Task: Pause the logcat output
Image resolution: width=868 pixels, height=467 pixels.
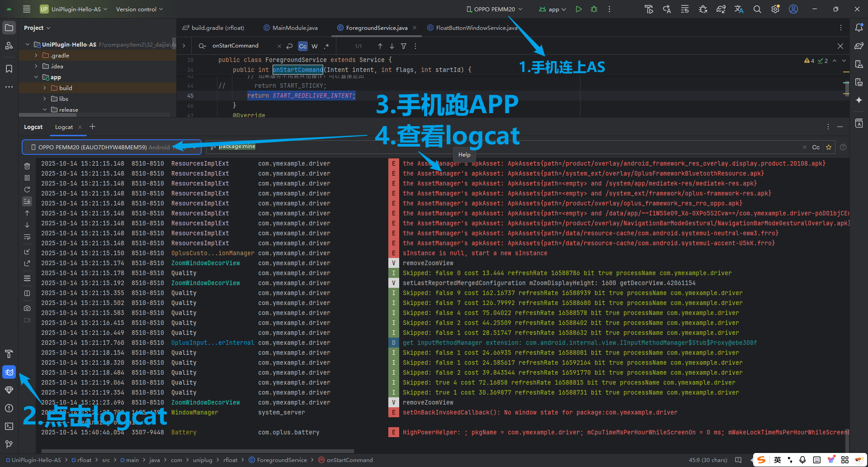Action: click(x=27, y=178)
